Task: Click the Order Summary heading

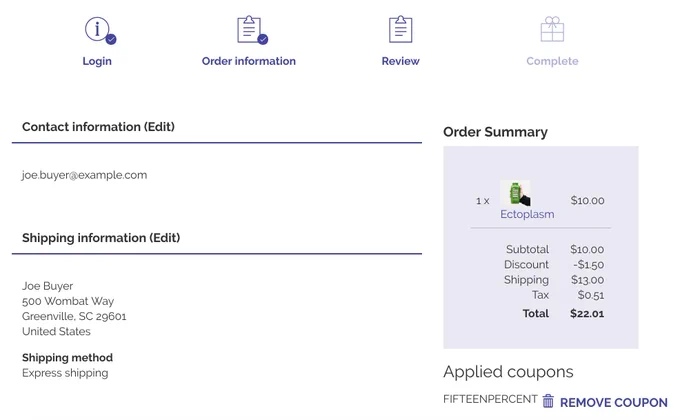Action: coord(495,132)
